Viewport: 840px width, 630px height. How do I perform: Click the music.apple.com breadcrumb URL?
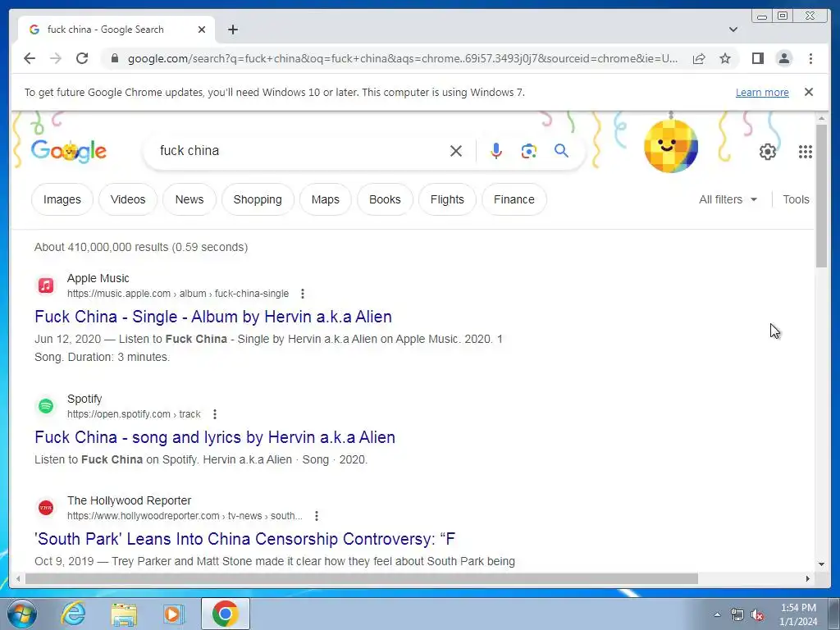[178, 294]
